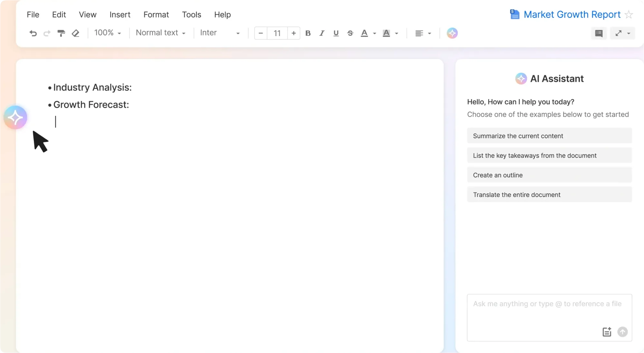Image resolution: width=644 pixels, height=353 pixels.
Task: Star the Market Growth Report document
Action: 629,14
